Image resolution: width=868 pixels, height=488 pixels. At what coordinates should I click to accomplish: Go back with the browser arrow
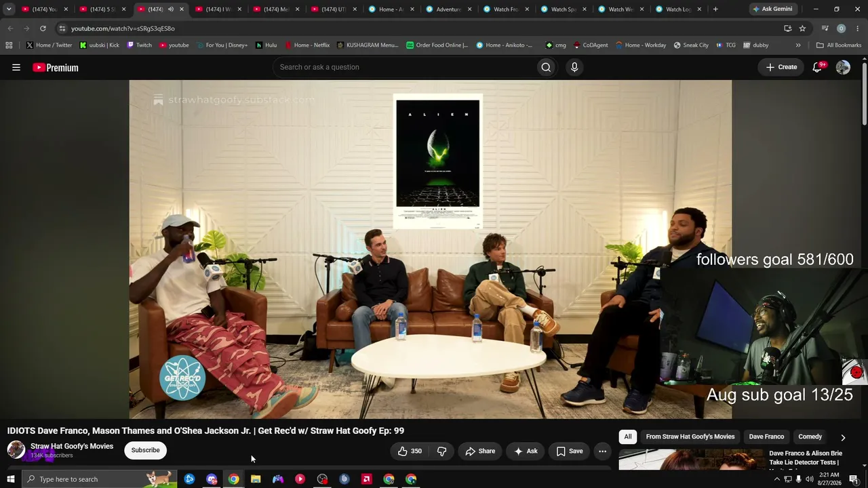pos(10,28)
